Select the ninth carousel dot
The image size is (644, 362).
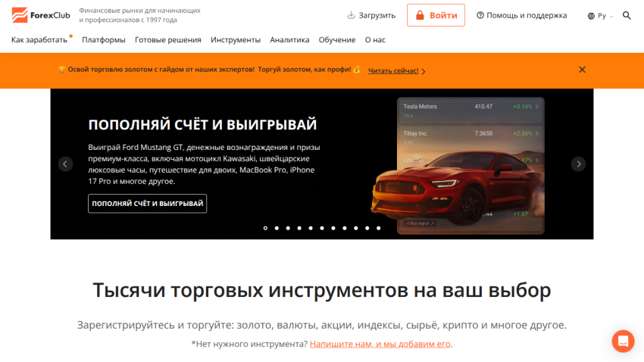[355, 228]
